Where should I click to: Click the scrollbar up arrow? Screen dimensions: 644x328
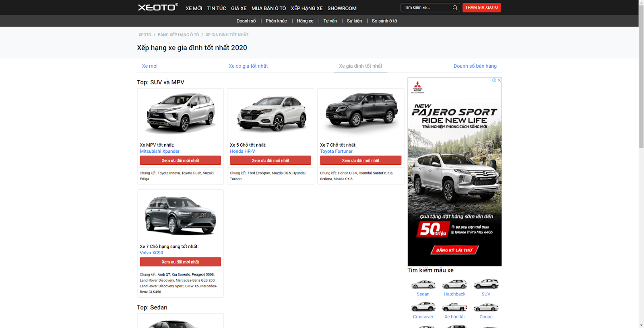pyautogui.click(x=641, y=3)
